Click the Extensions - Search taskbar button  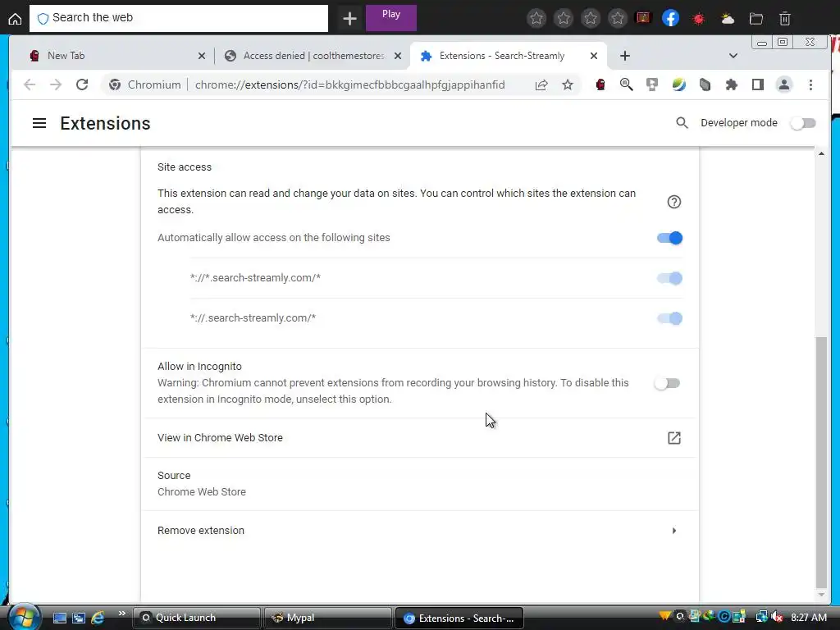[459, 618]
